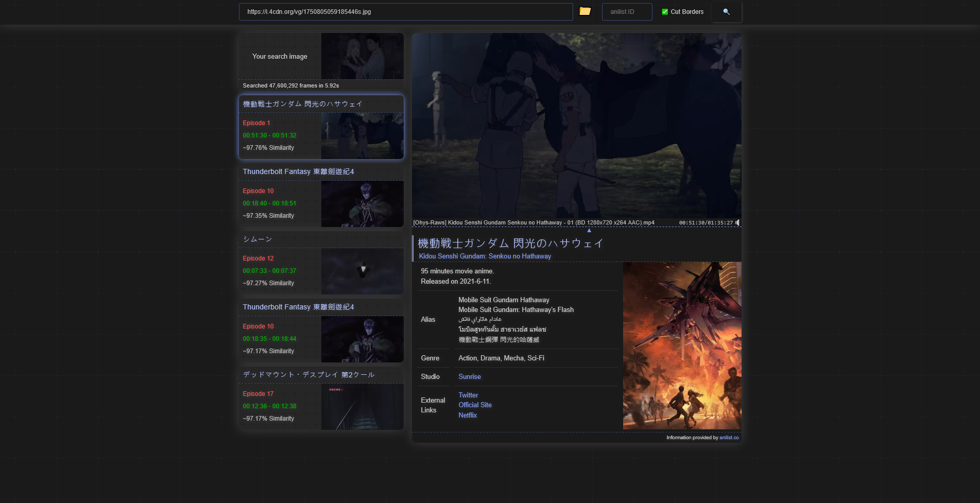Open the Sunrise studio link
This screenshot has height=503, width=980.
(x=470, y=377)
